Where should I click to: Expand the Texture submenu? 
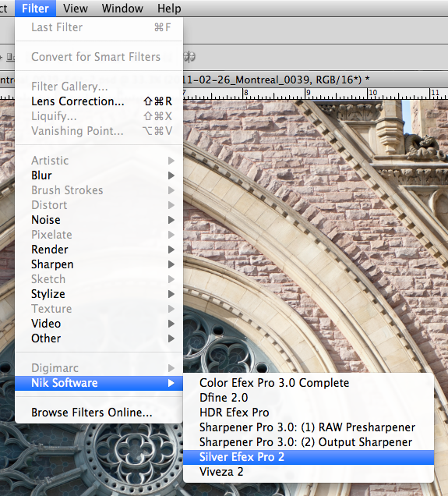pyautogui.click(x=99, y=309)
